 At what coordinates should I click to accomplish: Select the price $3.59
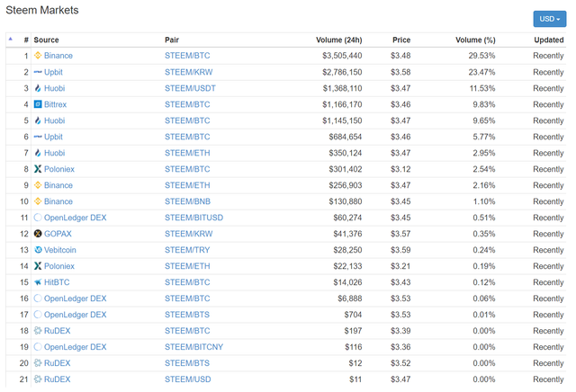400,250
